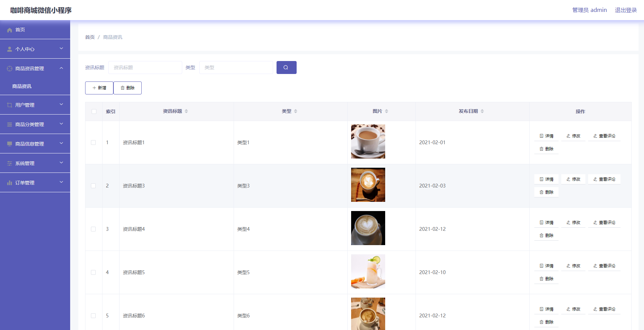Click 修改 for 资讯标题3 row

click(x=573, y=179)
